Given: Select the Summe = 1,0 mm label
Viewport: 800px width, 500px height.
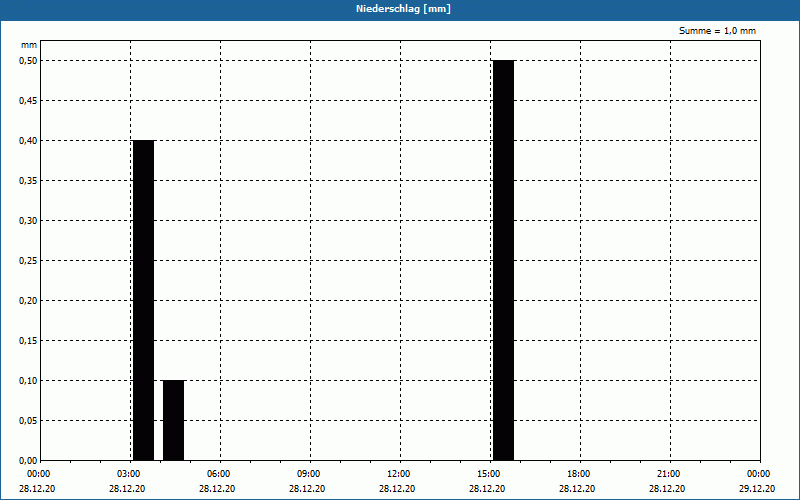Looking at the screenshot, I should click(x=717, y=31).
